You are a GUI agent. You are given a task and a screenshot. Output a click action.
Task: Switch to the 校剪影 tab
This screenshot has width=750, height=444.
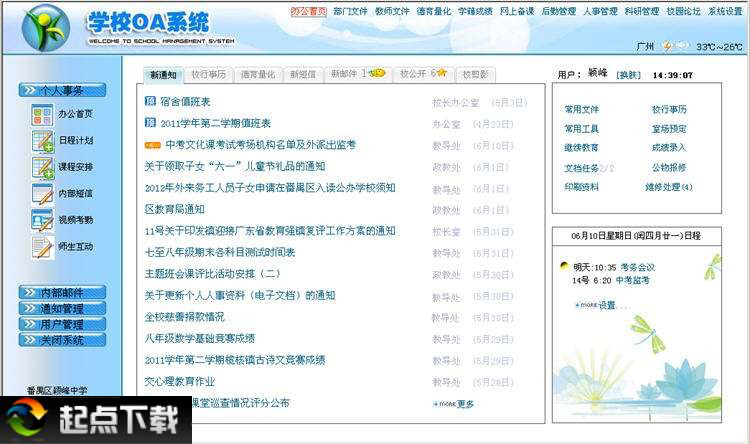(475, 75)
